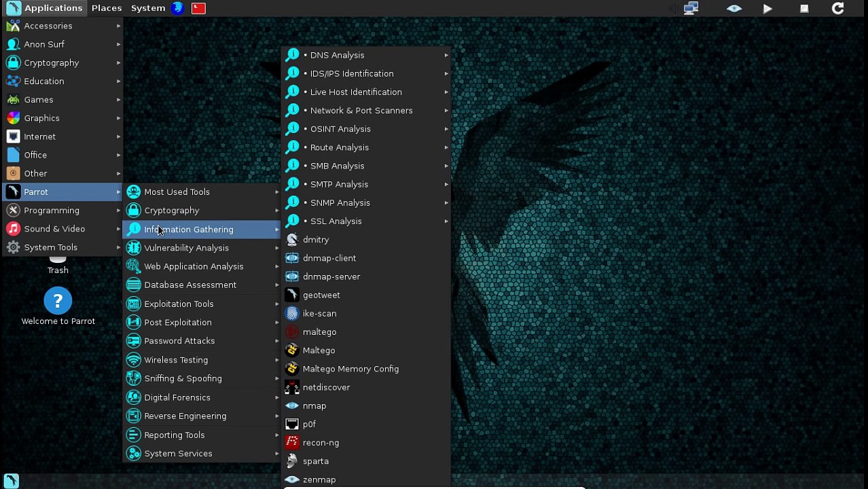Click the p0f icon
868x489 pixels.
click(x=292, y=424)
